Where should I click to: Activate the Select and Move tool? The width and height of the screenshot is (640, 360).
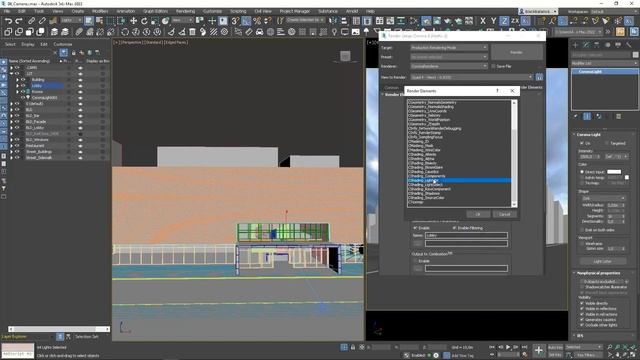[x=133, y=20]
